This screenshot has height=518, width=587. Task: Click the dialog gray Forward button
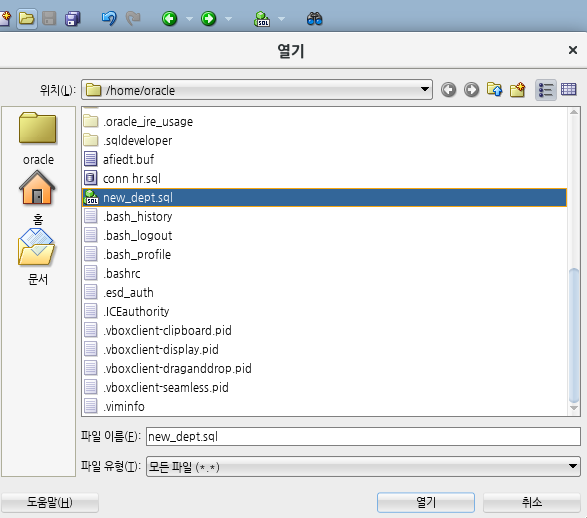471,90
